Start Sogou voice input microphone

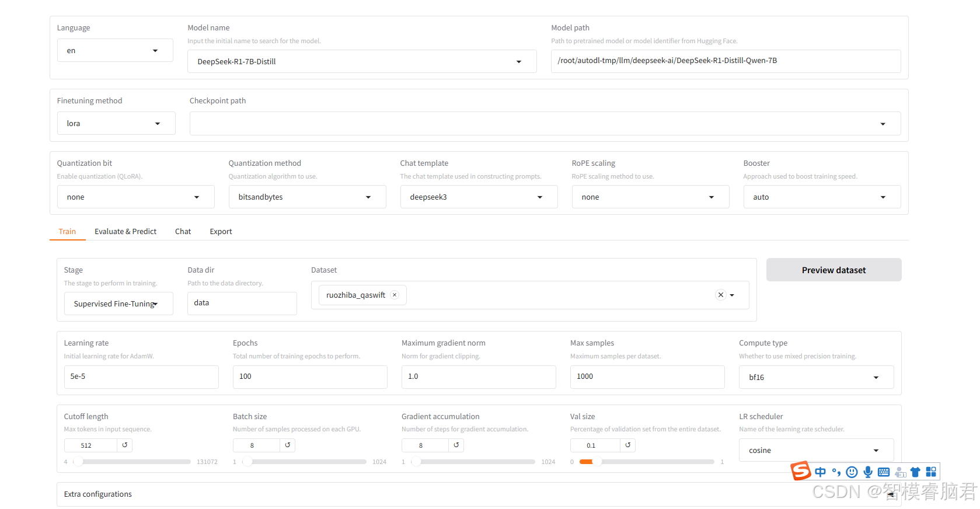868,472
